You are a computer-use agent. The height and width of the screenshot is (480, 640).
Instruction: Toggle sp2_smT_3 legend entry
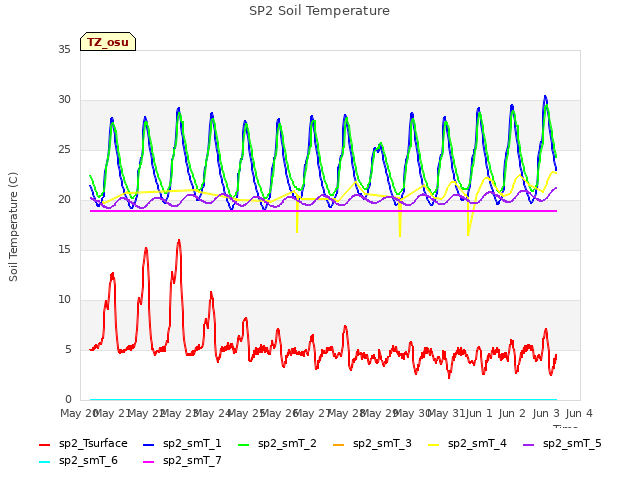372,444
